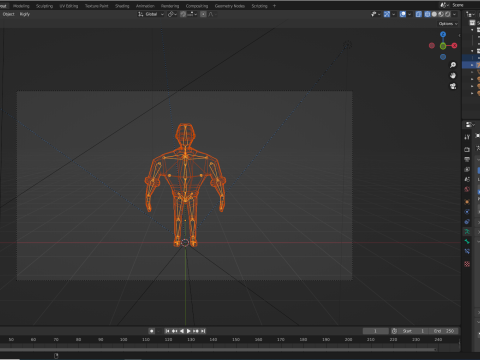Open the Render properties tab
The height and width of the screenshot is (360, 480).
coord(467,150)
